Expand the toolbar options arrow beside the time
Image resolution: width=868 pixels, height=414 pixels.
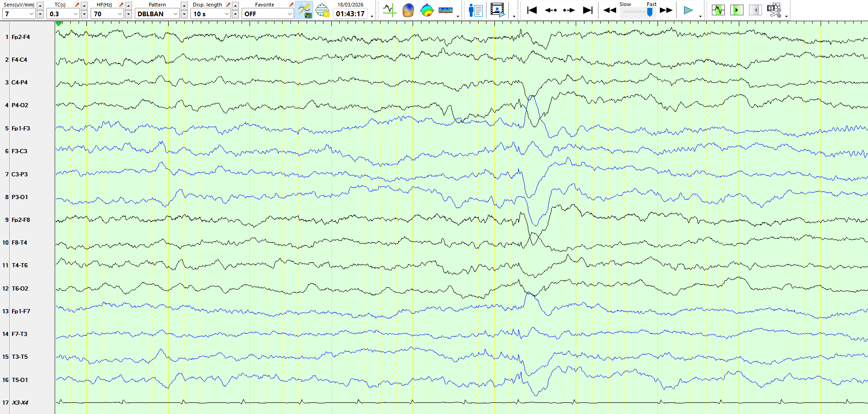pos(372,16)
